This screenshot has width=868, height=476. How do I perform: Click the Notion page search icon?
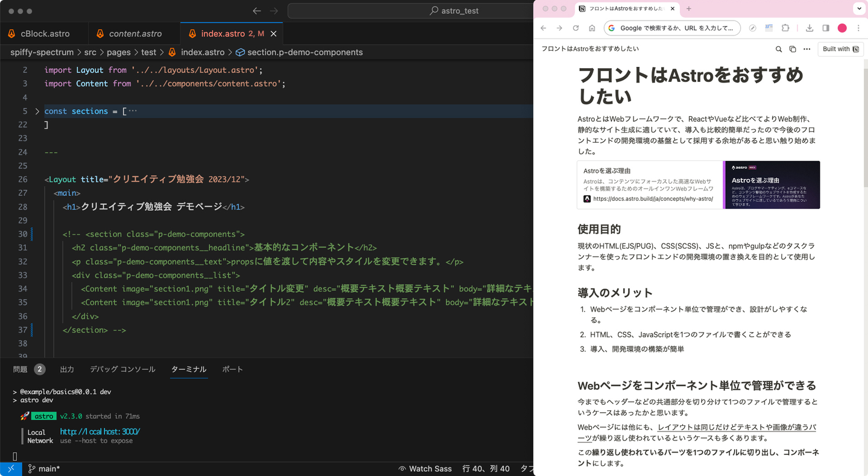point(779,49)
